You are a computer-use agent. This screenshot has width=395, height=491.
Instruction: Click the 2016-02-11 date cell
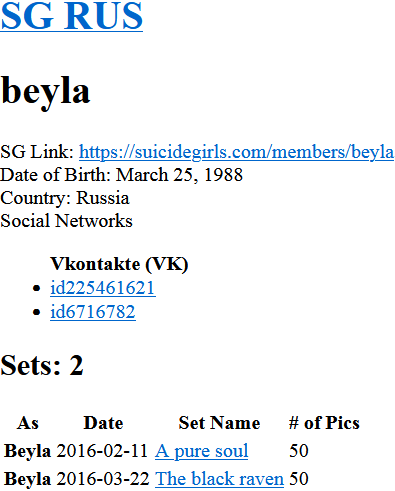tap(102, 451)
